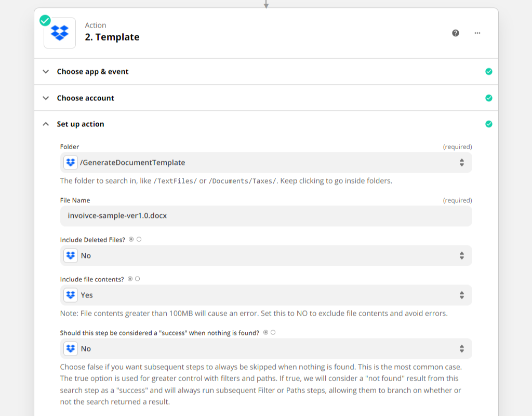Click Dropbox icon in the Folder field
Image resolution: width=532 pixels, height=416 pixels.
point(71,162)
